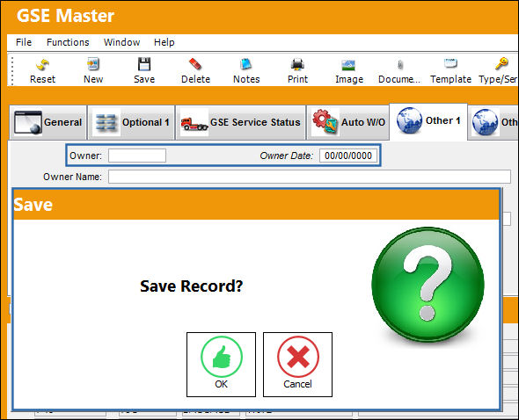Click the Reset toolbar icon
Screen dimensions: 519x420
42,70
